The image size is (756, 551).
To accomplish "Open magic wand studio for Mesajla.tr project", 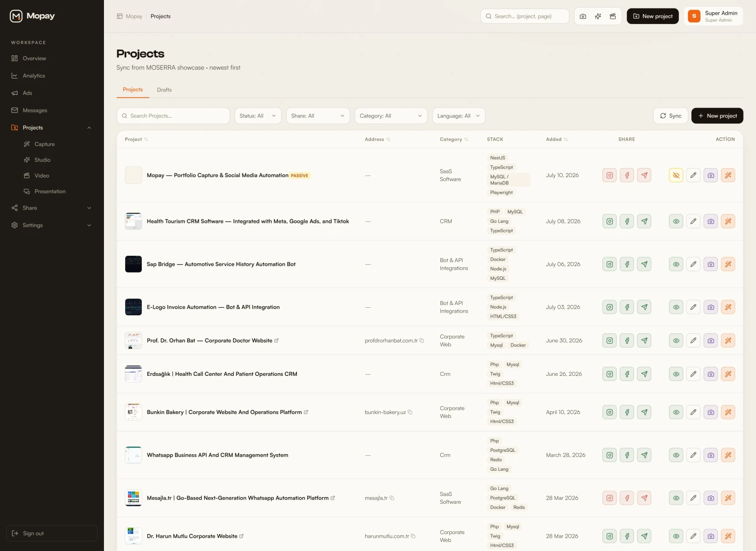I will pyautogui.click(x=728, y=498).
